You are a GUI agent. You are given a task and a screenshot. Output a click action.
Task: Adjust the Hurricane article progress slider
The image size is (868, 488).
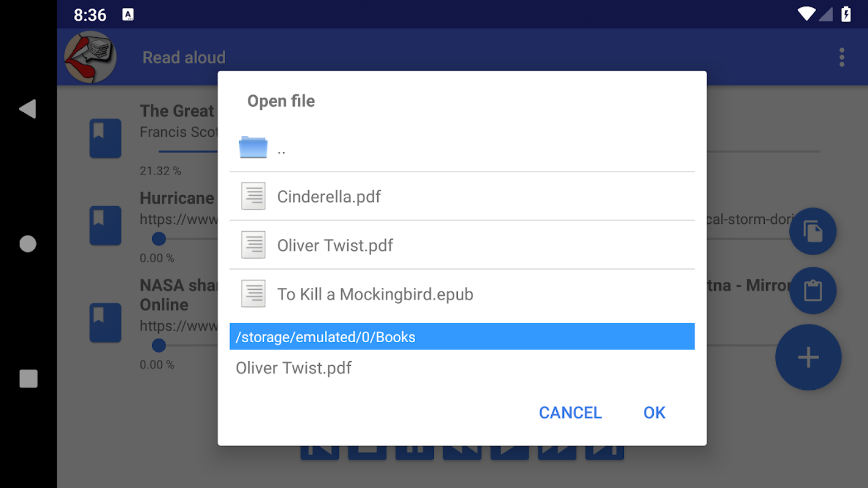tap(159, 239)
